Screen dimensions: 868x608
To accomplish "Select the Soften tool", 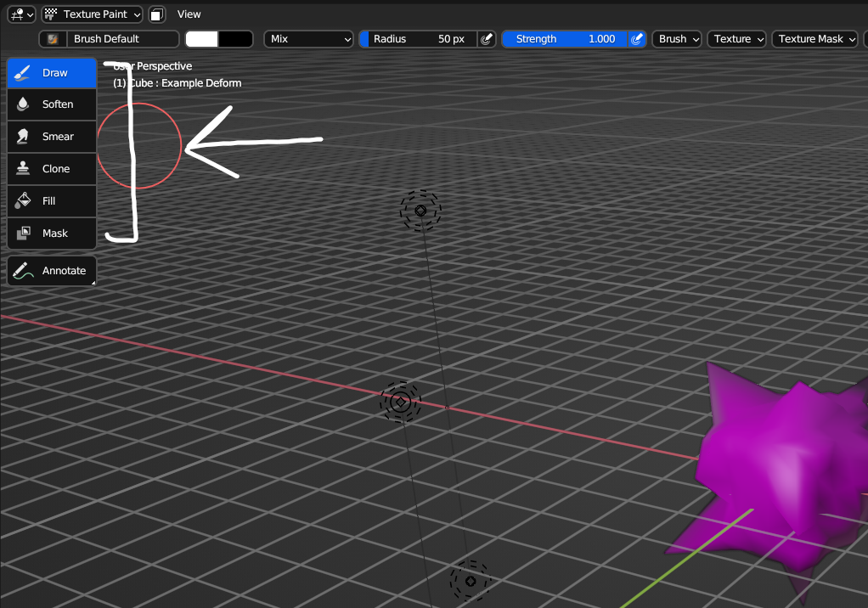I will point(52,104).
